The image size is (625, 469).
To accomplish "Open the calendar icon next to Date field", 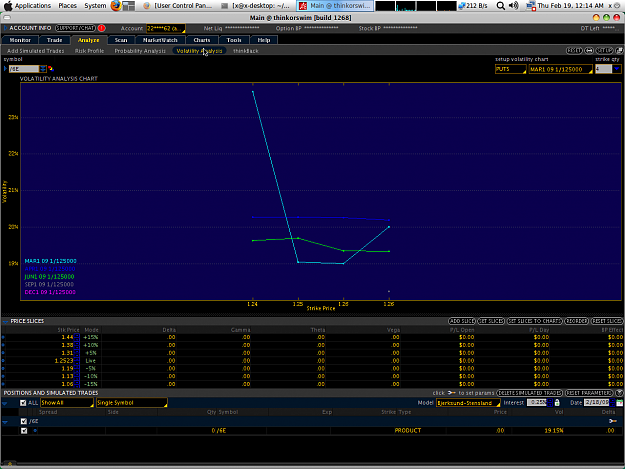I will point(619,403).
